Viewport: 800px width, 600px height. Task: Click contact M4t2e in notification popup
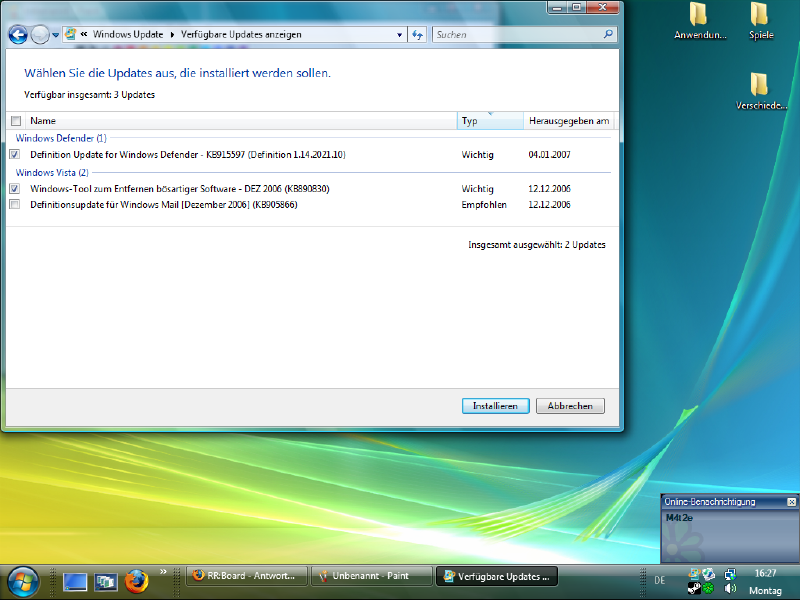click(679, 518)
